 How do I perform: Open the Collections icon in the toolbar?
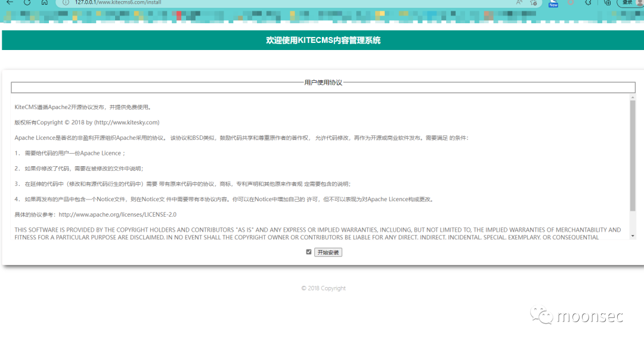click(607, 2)
